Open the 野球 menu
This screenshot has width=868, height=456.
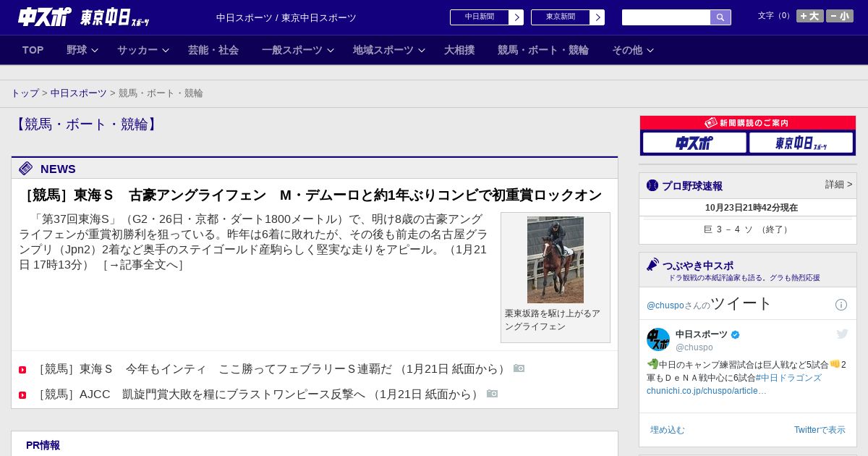pyautogui.click(x=77, y=50)
